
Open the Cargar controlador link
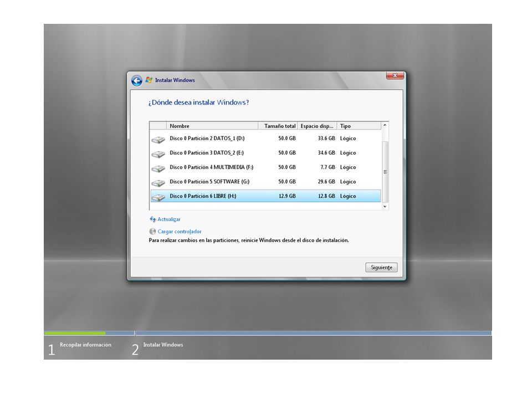(180, 232)
